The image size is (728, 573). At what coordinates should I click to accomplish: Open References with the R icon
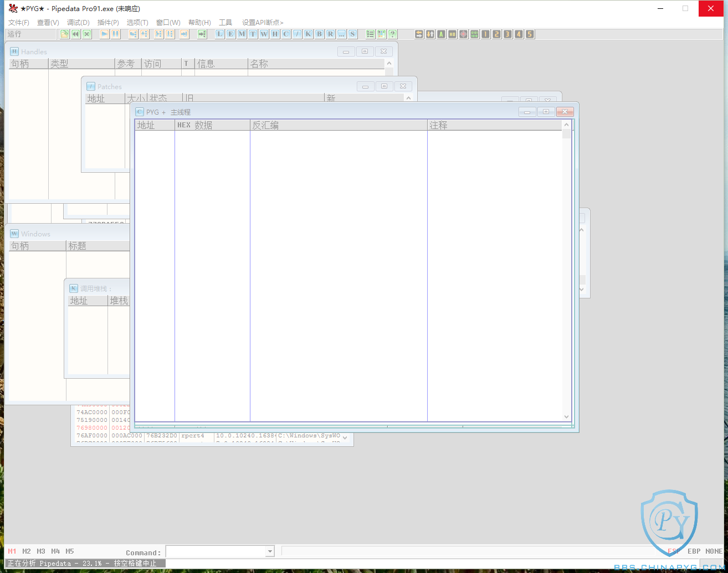(330, 34)
